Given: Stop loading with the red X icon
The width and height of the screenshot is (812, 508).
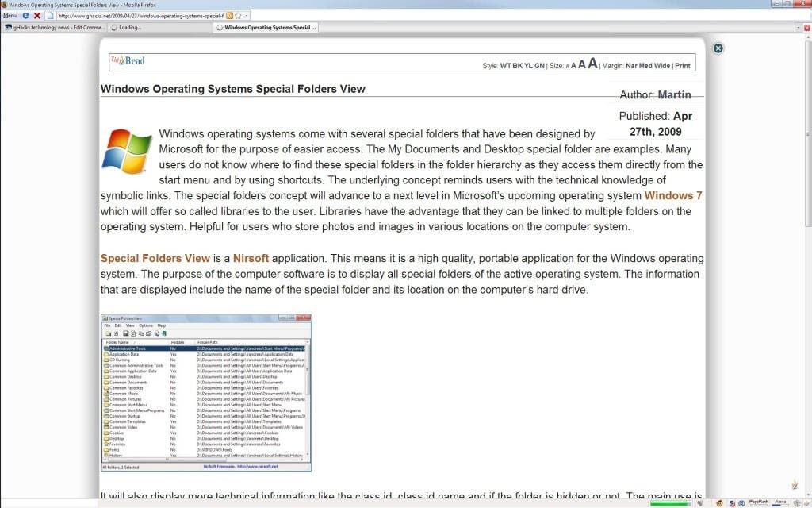Looking at the screenshot, I should click(36, 16).
